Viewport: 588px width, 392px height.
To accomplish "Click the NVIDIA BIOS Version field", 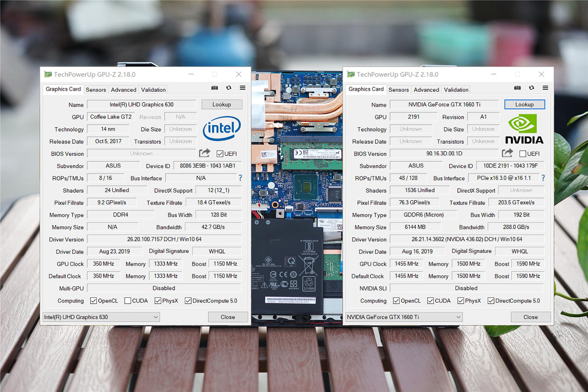I will point(444,154).
